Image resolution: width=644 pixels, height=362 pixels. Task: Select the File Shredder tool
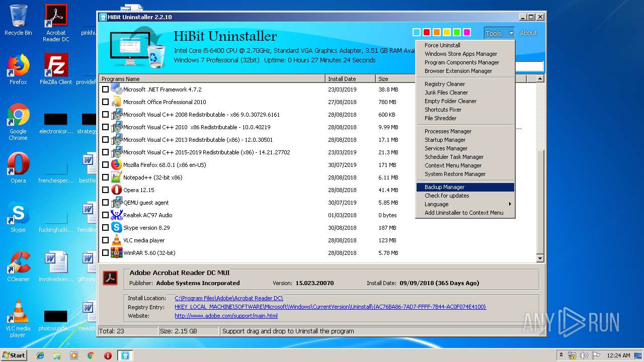pos(465,118)
